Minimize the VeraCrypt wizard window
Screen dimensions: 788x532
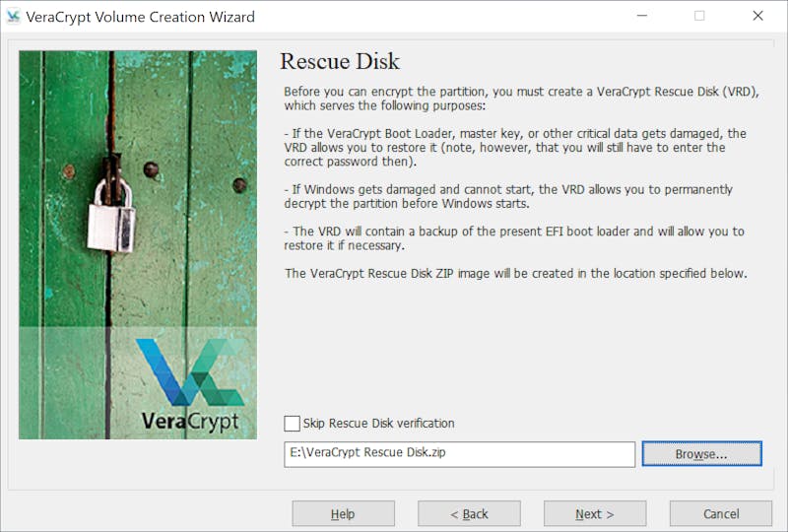coord(642,16)
